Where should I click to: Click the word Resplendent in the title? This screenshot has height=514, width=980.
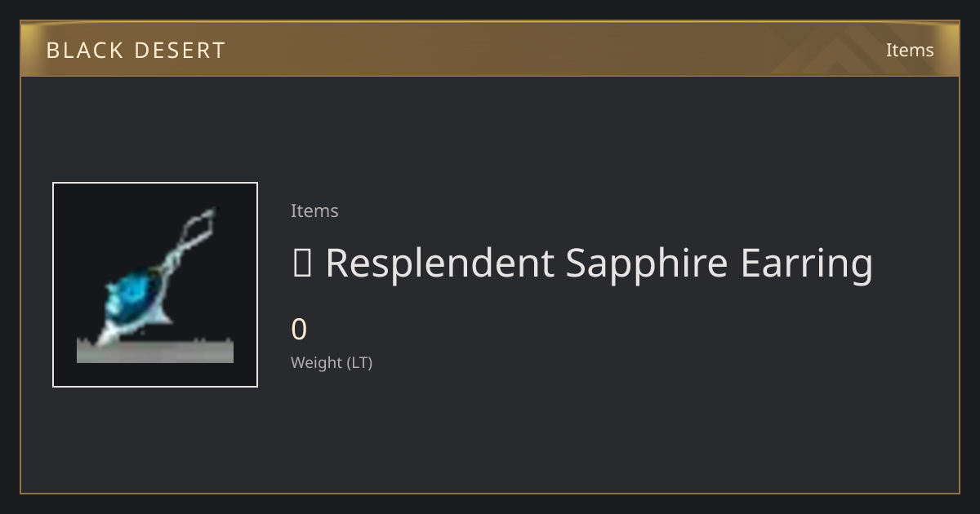pyautogui.click(x=440, y=264)
